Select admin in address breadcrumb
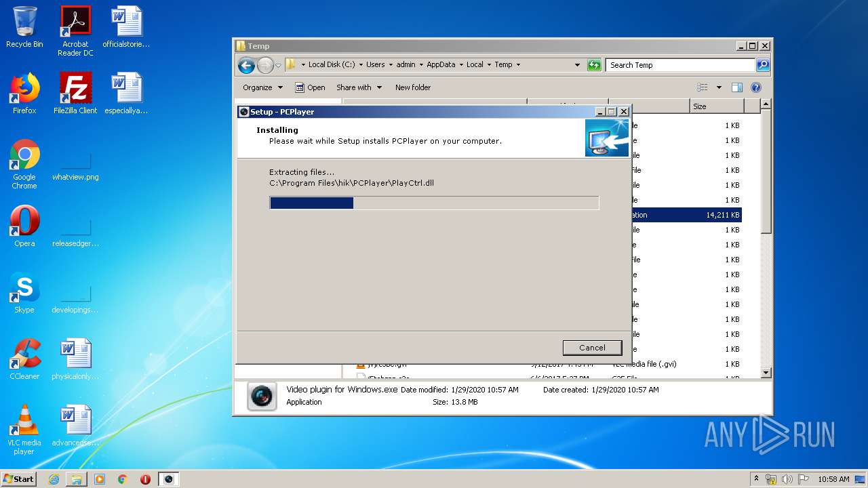868x488 pixels. [406, 65]
